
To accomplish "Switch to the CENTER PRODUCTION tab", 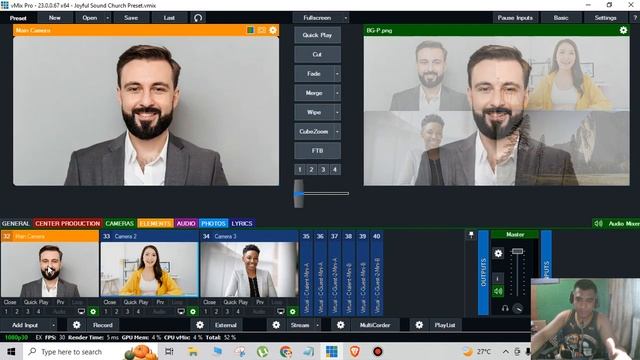I will tap(67, 223).
